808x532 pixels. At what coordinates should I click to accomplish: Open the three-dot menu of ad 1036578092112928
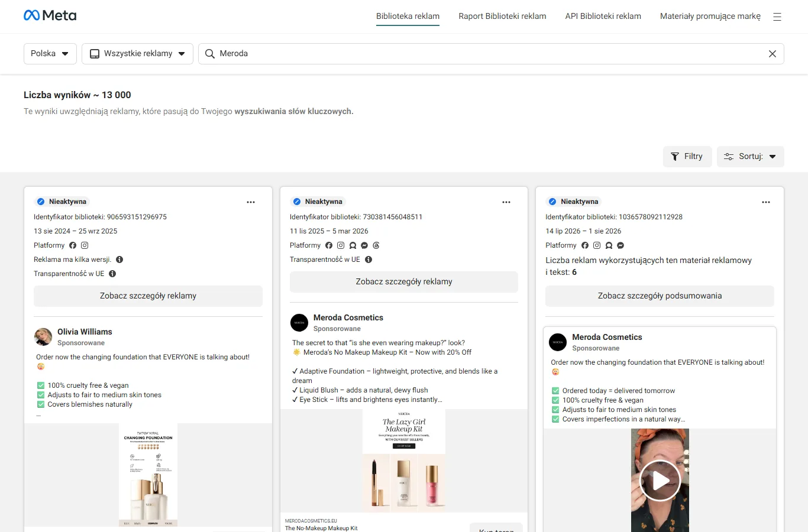766,202
